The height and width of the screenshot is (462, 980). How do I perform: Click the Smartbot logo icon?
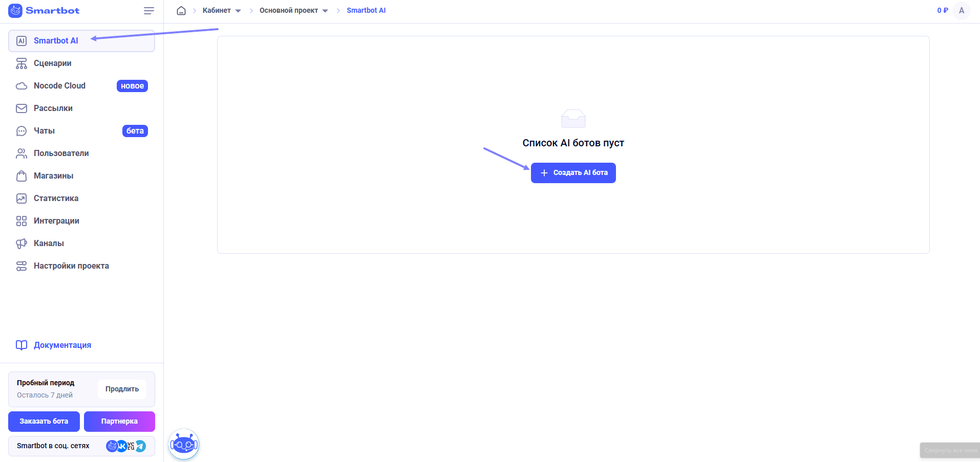coord(15,11)
